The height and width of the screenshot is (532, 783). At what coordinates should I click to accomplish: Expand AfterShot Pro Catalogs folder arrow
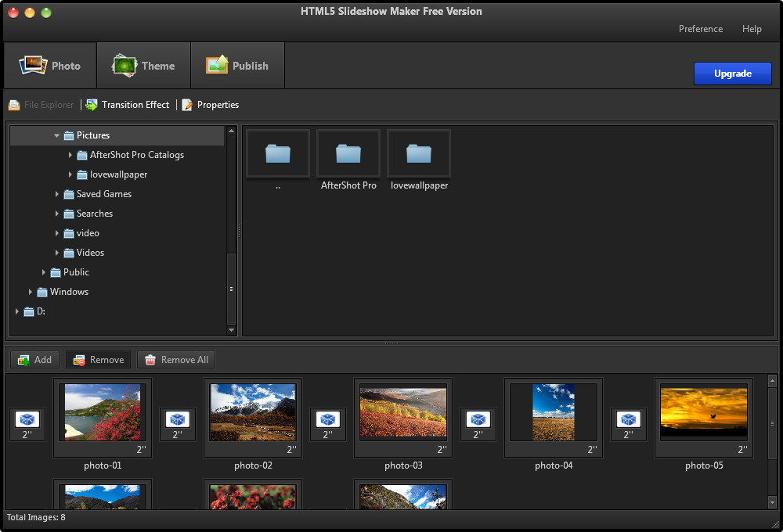point(70,155)
